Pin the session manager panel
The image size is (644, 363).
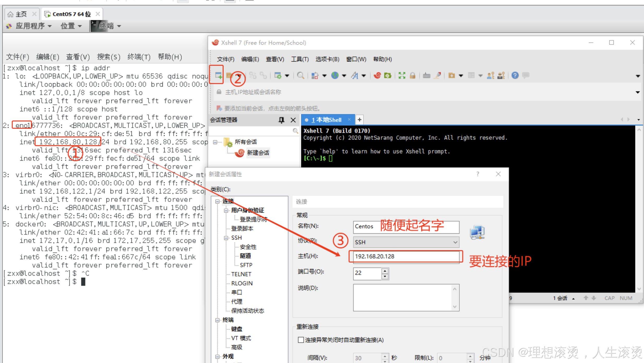[x=281, y=120]
